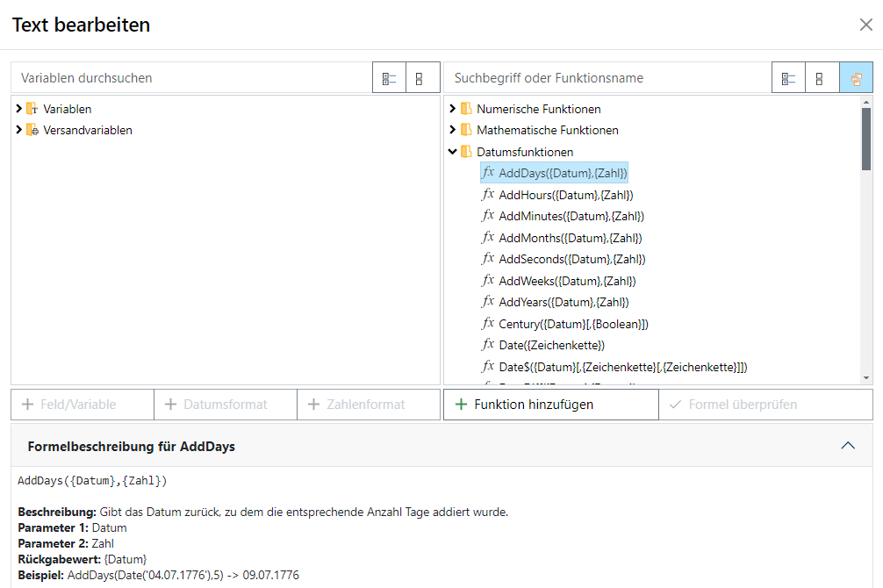Expand the Numerische Funktionen category
883x588 pixels.
click(453, 109)
